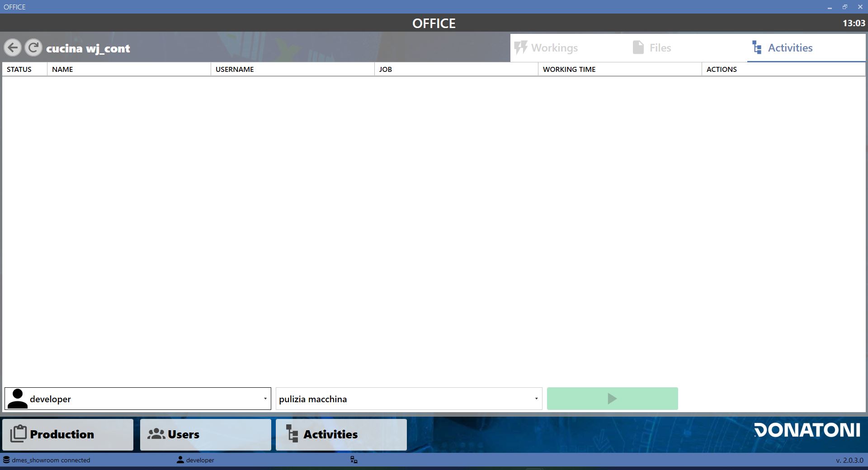Start activity with green play button
Image resolution: width=868 pixels, height=470 pixels.
click(x=613, y=399)
